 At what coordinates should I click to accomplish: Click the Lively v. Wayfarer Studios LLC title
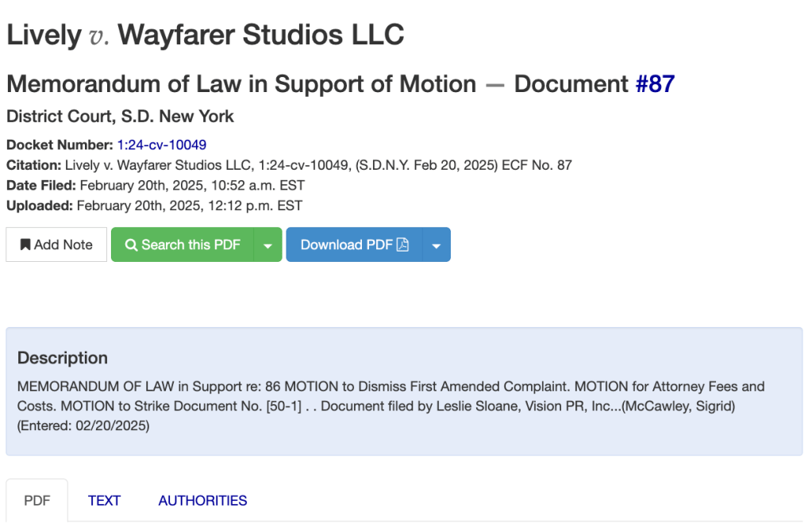pos(205,35)
